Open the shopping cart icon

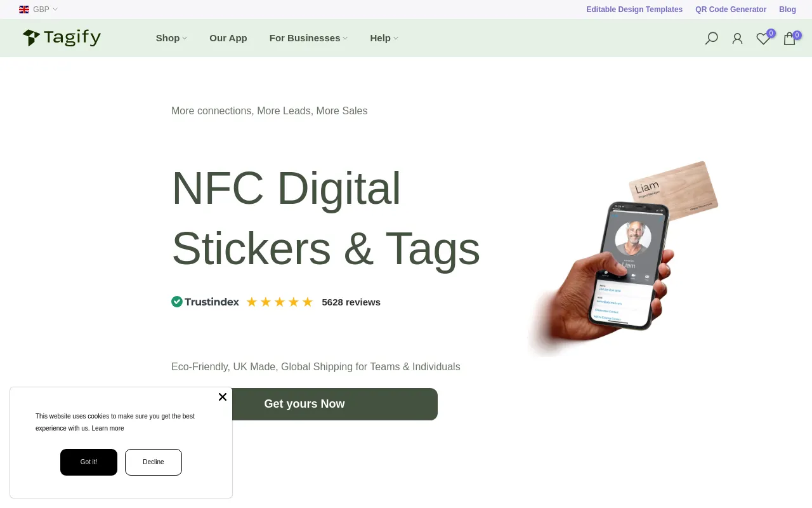point(789,38)
